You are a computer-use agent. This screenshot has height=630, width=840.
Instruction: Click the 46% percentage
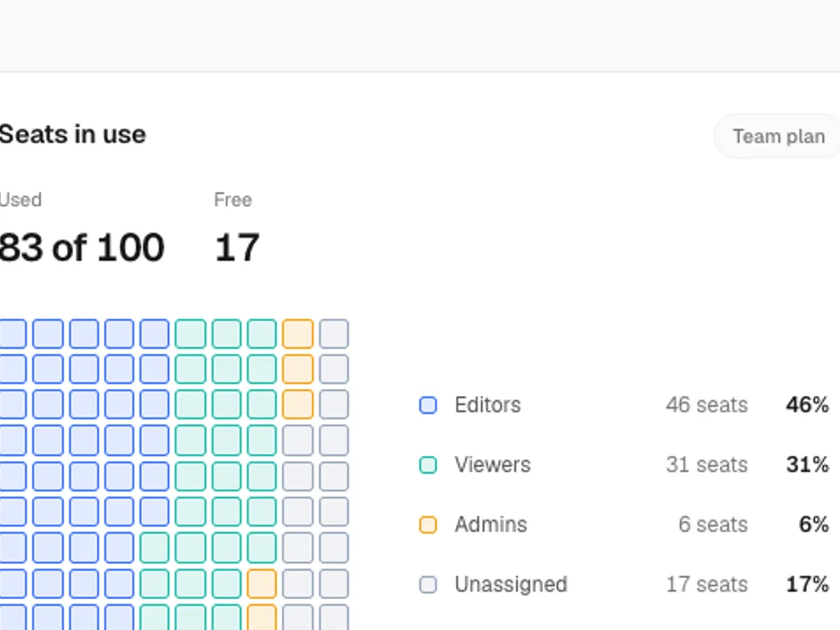click(x=807, y=405)
